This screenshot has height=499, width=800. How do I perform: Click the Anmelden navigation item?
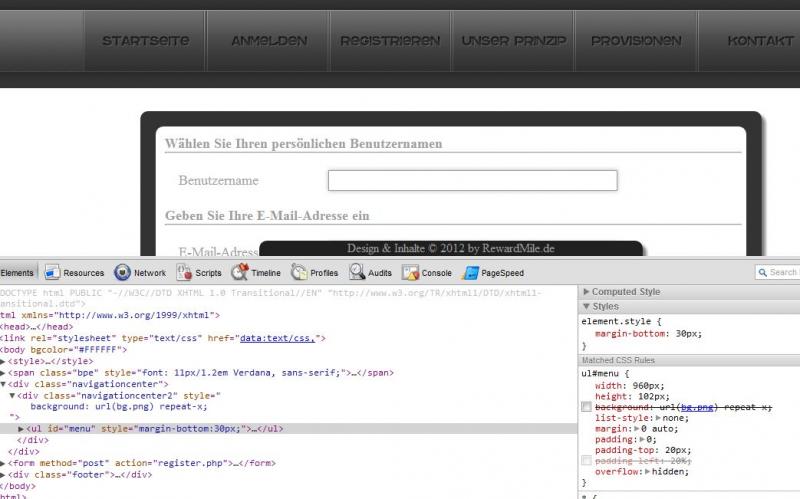point(269,42)
